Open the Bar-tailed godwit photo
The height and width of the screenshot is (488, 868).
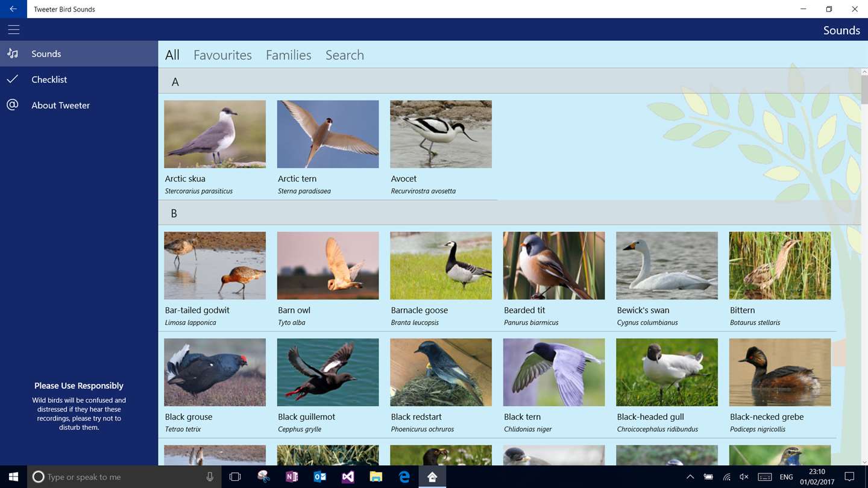coord(215,266)
